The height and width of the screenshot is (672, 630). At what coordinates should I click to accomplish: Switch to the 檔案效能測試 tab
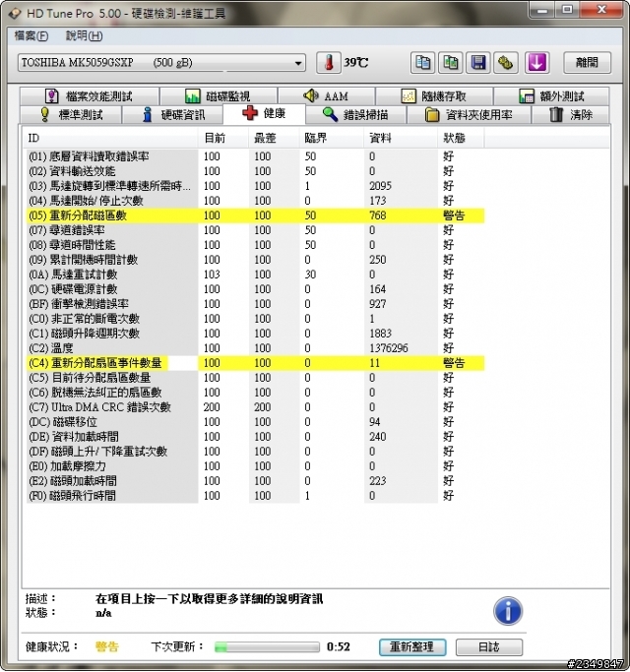(x=90, y=96)
